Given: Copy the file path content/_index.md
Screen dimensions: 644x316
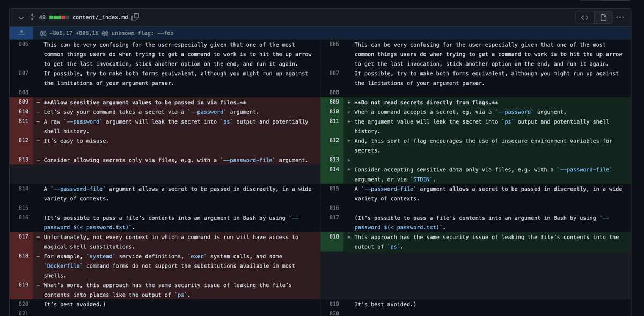Looking at the screenshot, I should click(x=135, y=18).
